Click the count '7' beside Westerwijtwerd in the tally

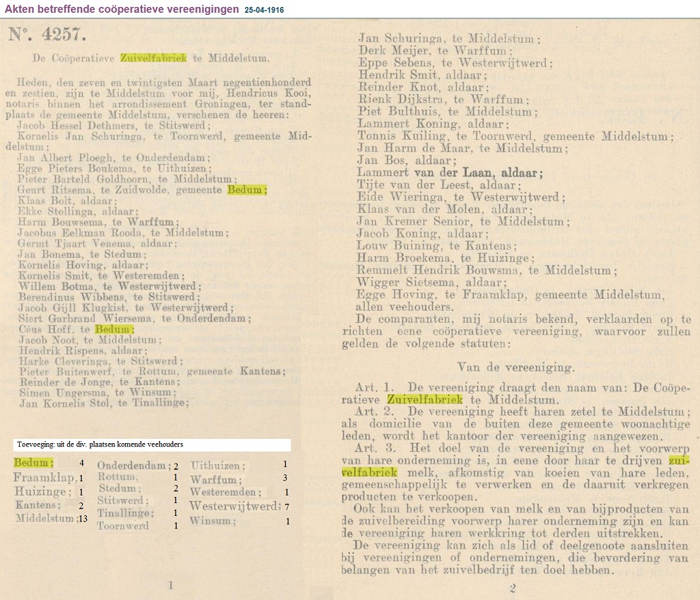[x=286, y=507]
